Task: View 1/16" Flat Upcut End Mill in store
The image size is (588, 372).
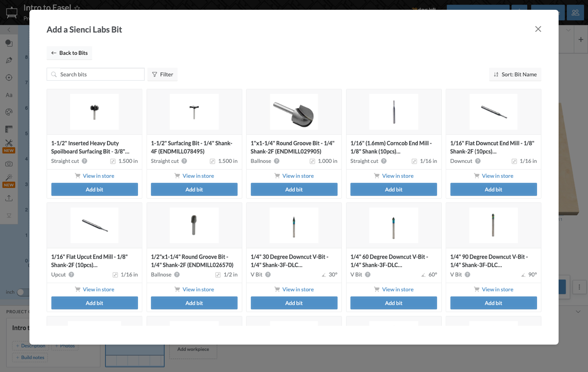Action: (x=94, y=289)
